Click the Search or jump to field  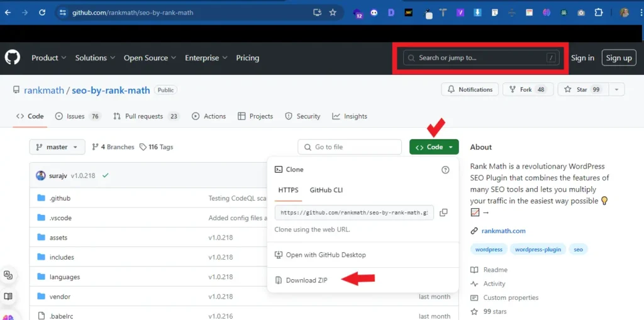[x=481, y=58]
